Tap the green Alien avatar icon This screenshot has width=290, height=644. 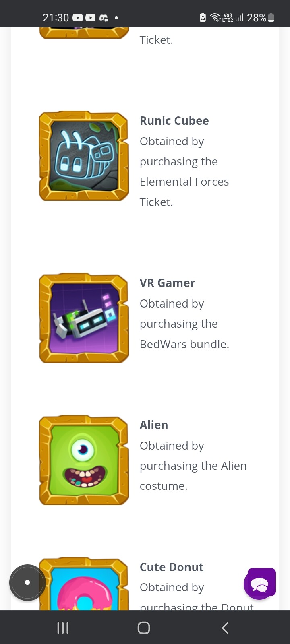click(84, 460)
